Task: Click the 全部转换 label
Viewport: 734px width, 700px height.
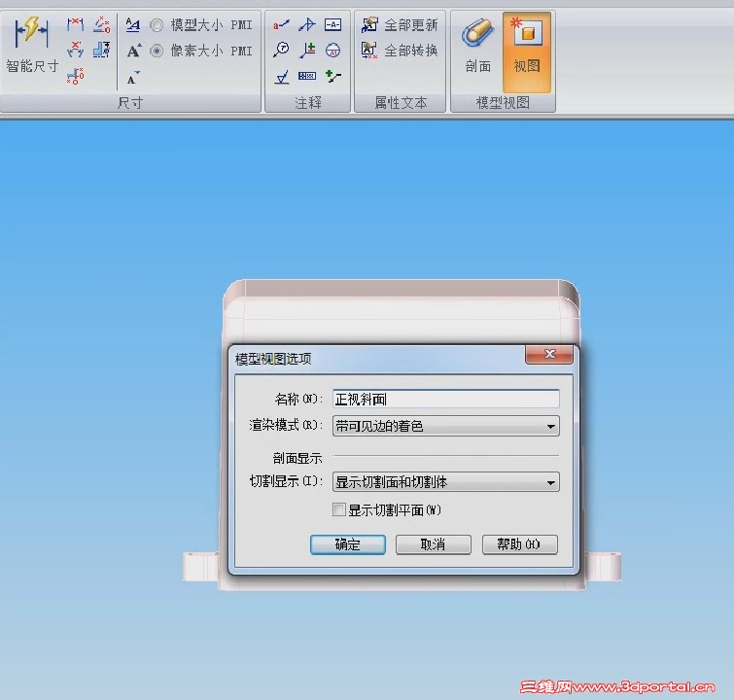Action: pos(411,51)
